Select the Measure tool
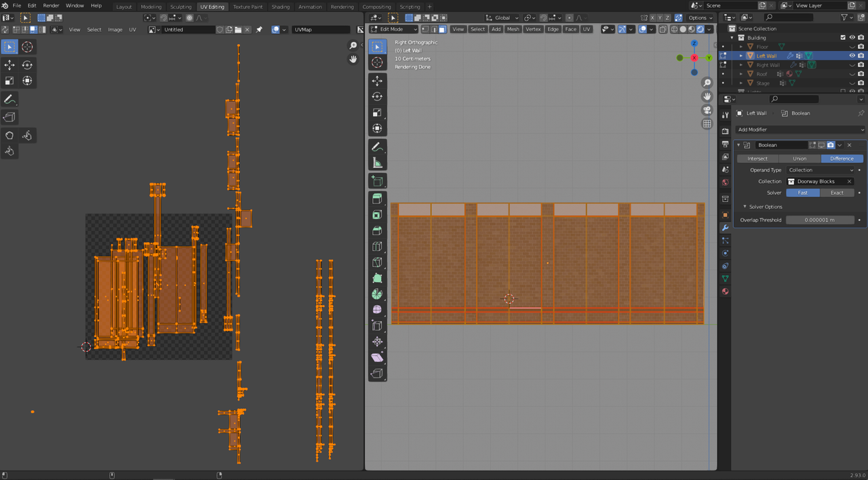Screen dimensions: 868x480 point(378,163)
